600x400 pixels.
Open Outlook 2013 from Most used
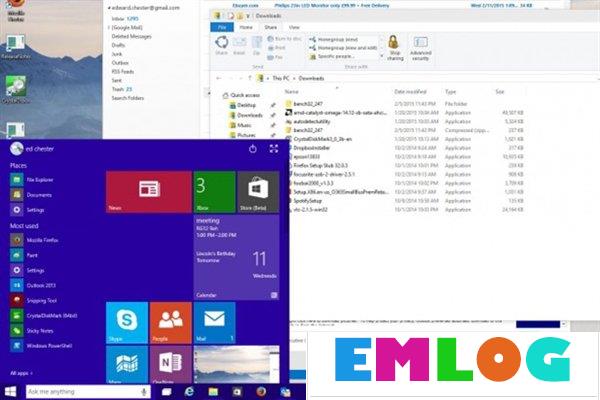point(33,285)
